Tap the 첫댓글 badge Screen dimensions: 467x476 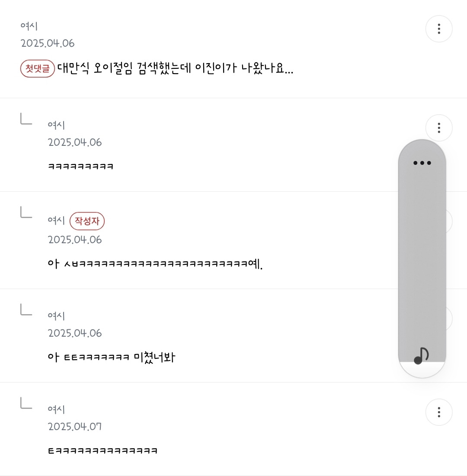pos(38,68)
